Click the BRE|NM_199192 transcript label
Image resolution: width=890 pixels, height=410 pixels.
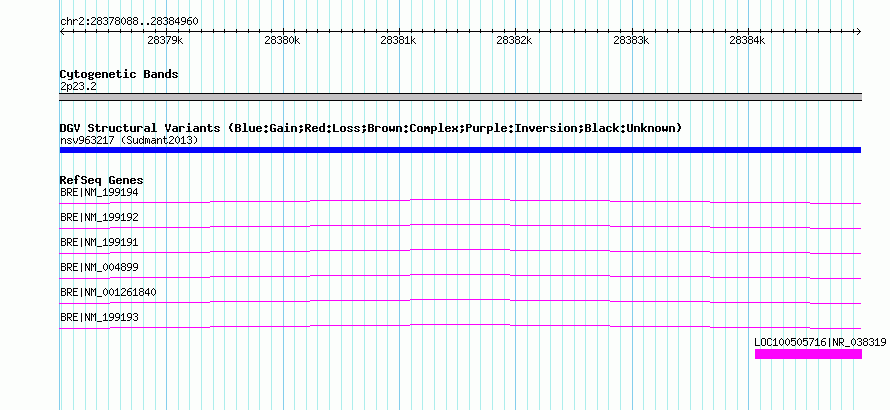[99, 217]
